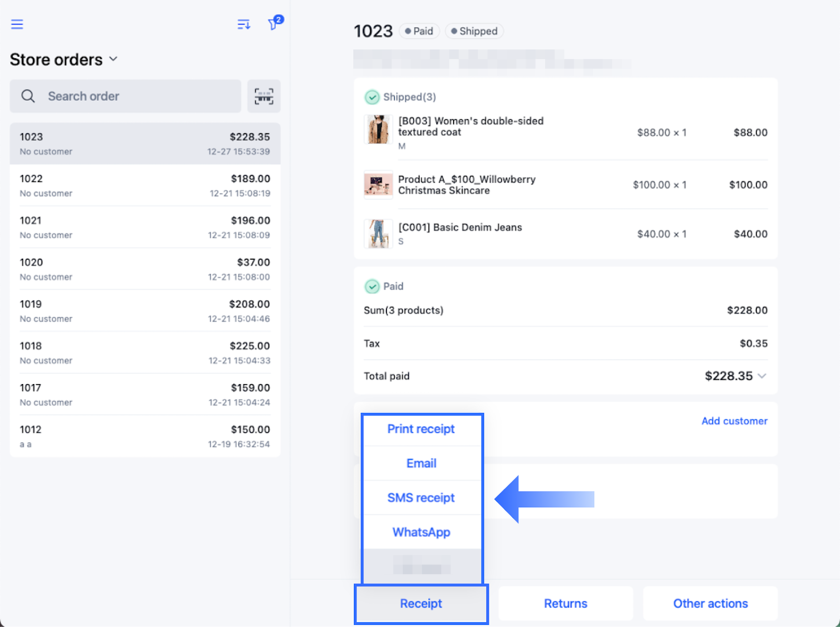The width and height of the screenshot is (840, 627).
Task: Choose SMS receipt option
Action: [x=422, y=498]
